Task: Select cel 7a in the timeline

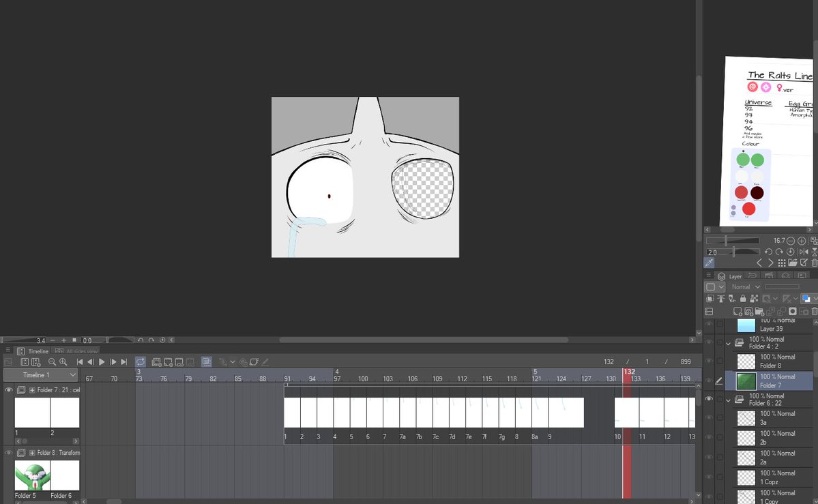Action: tap(408, 413)
